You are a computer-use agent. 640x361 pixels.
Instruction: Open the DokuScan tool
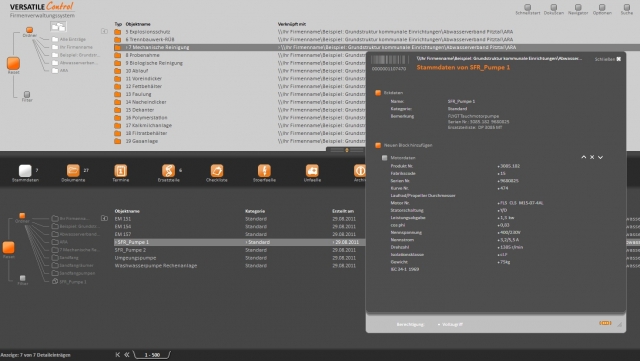[553, 7]
